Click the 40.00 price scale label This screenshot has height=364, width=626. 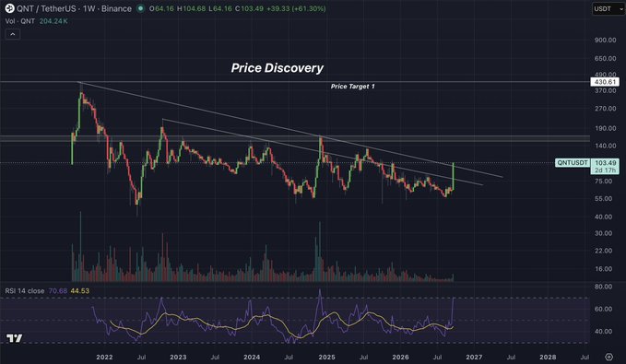pyautogui.click(x=603, y=217)
